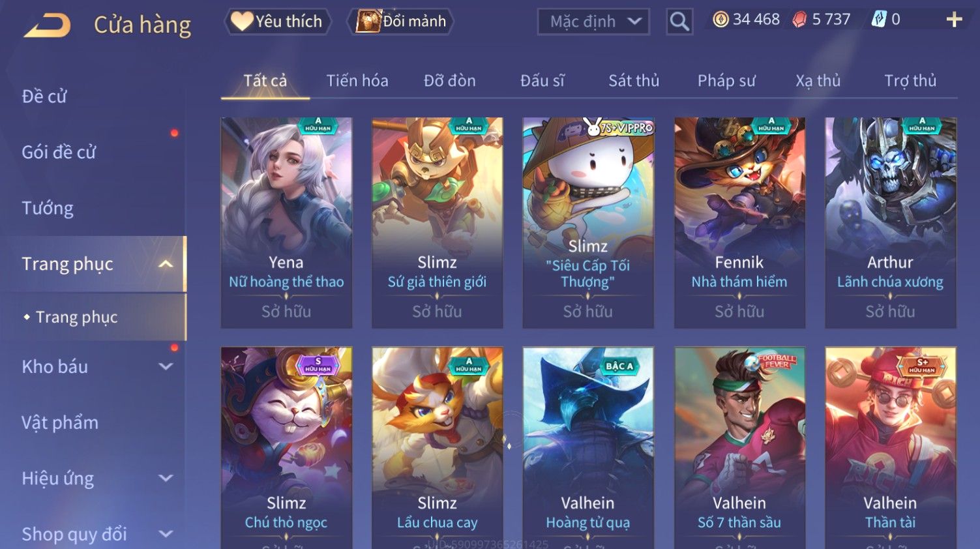
Task: Switch to the Sát thủ tab
Action: pos(634,81)
